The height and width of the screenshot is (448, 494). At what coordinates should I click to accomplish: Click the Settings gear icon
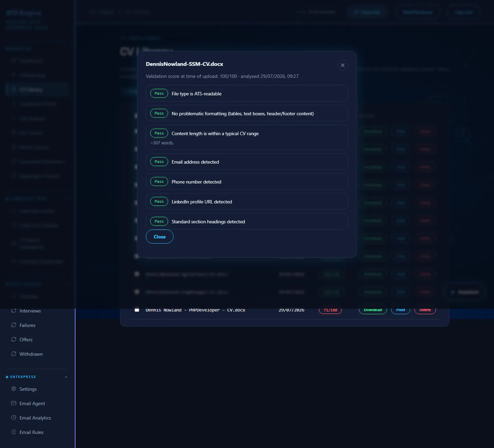pyautogui.click(x=14, y=389)
